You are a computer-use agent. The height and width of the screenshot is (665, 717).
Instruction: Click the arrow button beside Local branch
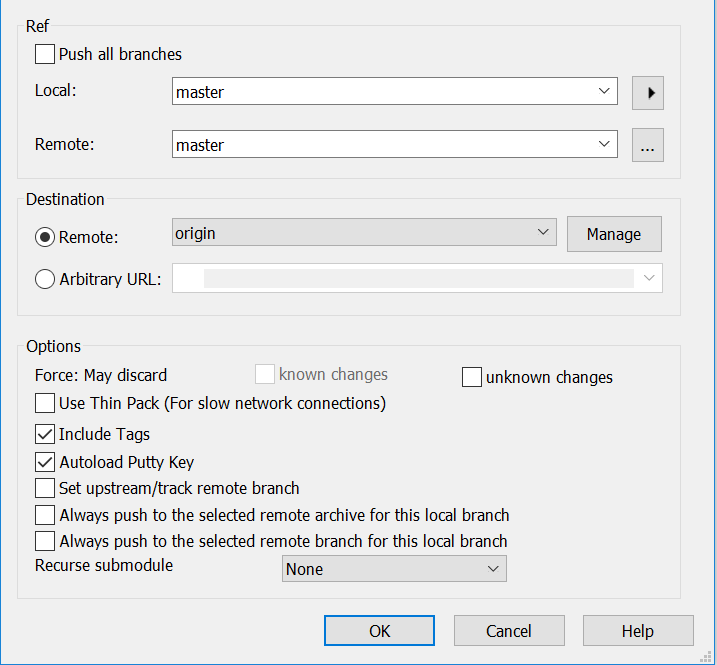click(x=647, y=93)
